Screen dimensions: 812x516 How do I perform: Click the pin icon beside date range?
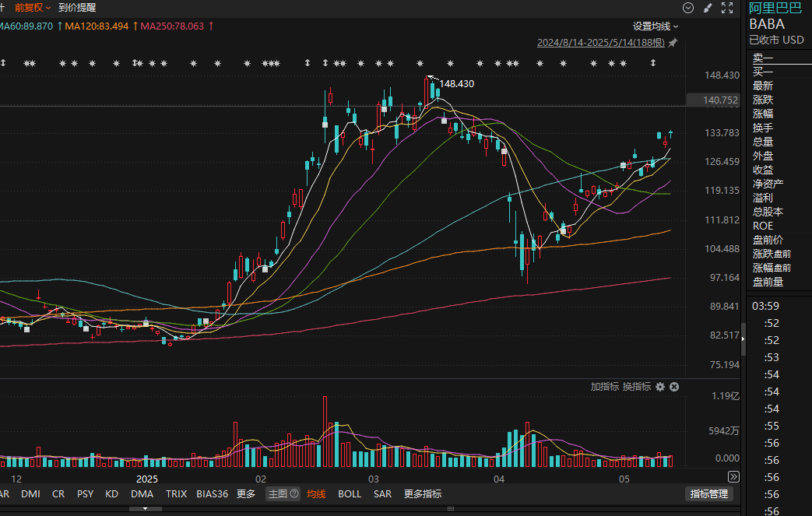pyautogui.click(x=673, y=43)
